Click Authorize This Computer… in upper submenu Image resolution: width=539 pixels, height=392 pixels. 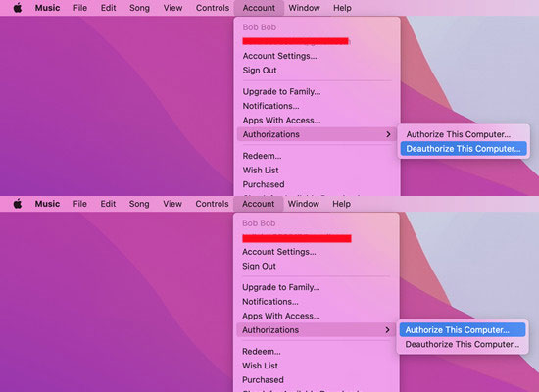[464, 134]
